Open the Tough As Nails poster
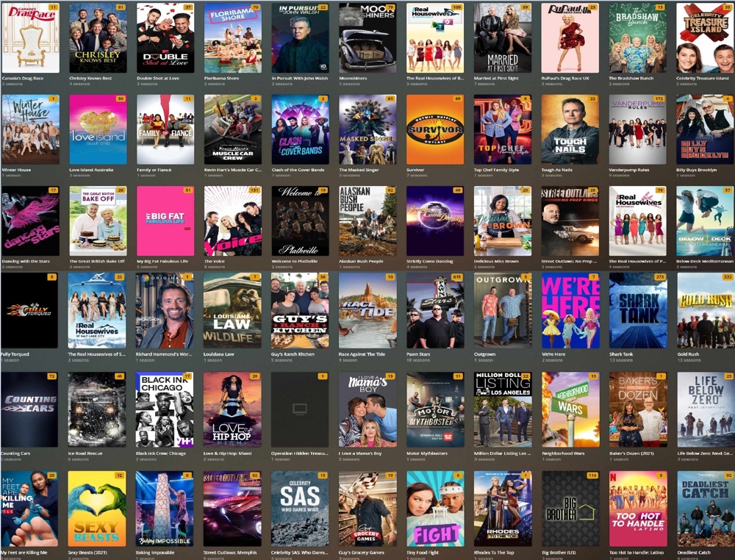This screenshot has height=560, width=735. (x=570, y=129)
